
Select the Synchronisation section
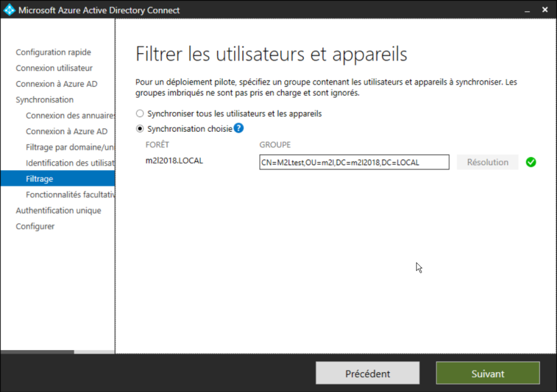coord(45,100)
